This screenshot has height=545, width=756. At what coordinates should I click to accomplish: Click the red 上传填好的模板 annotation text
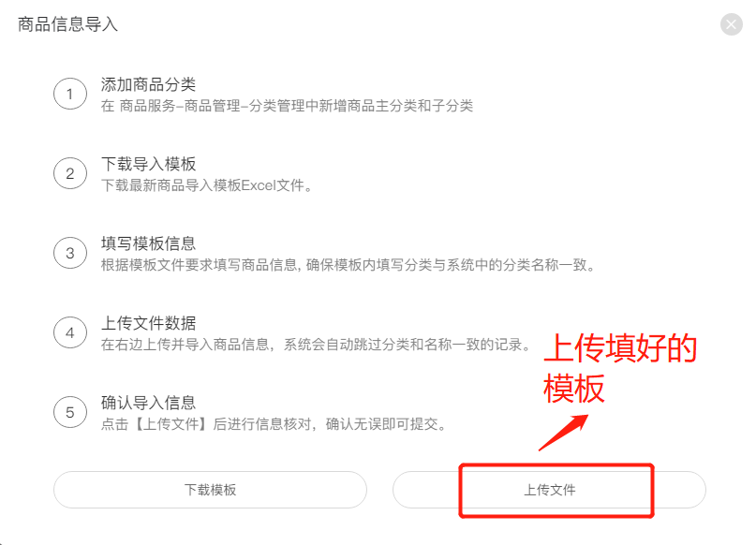(x=620, y=368)
